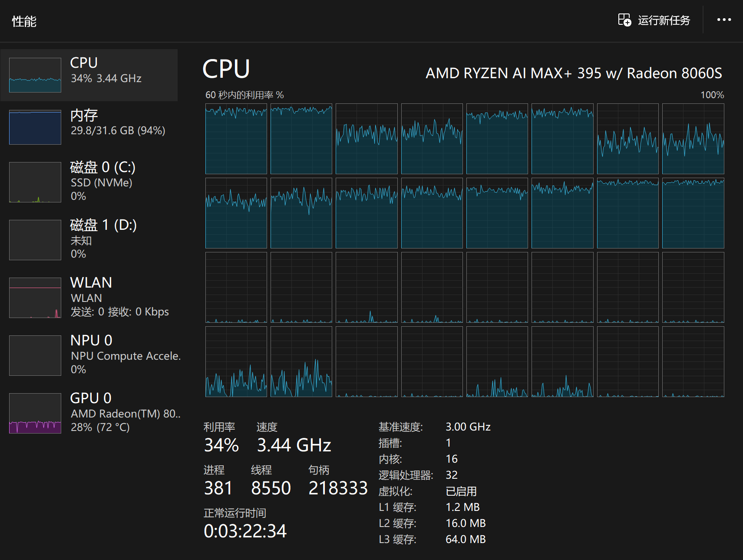Select the bottom-right logical processor graph
This screenshot has height=560, width=743.
[x=693, y=361]
